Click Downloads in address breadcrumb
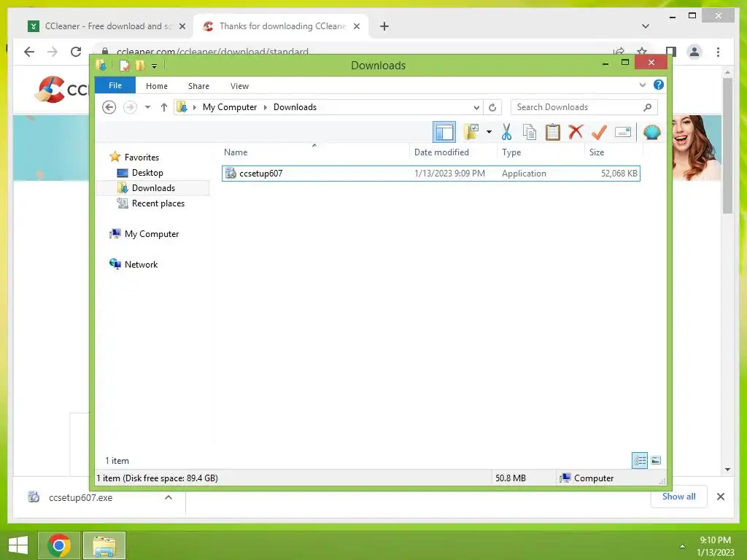The width and height of the screenshot is (747, 560). [x=295, y=107]
